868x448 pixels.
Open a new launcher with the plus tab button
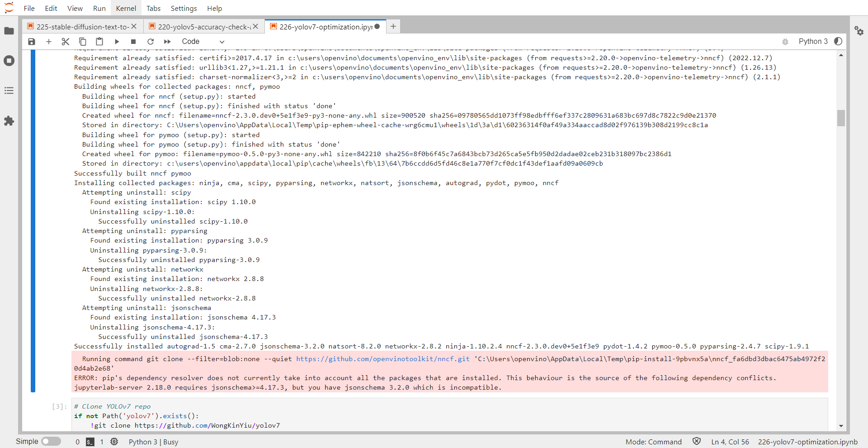tap(393, 26)
